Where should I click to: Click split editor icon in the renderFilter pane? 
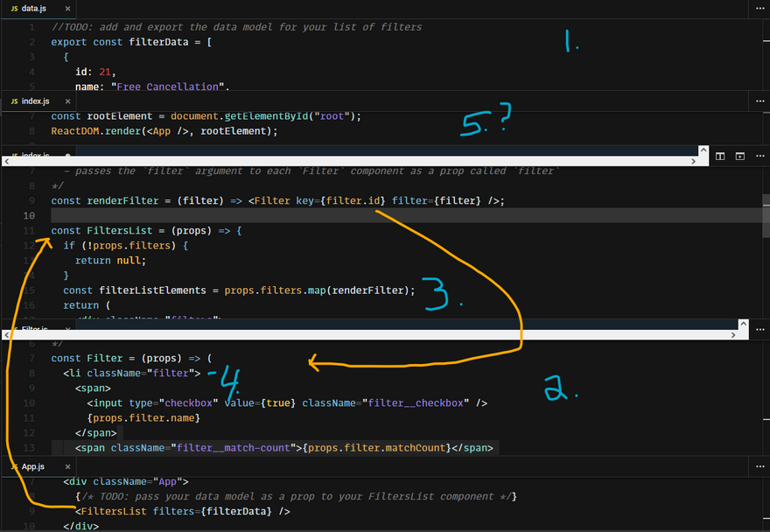coord(720,156)
